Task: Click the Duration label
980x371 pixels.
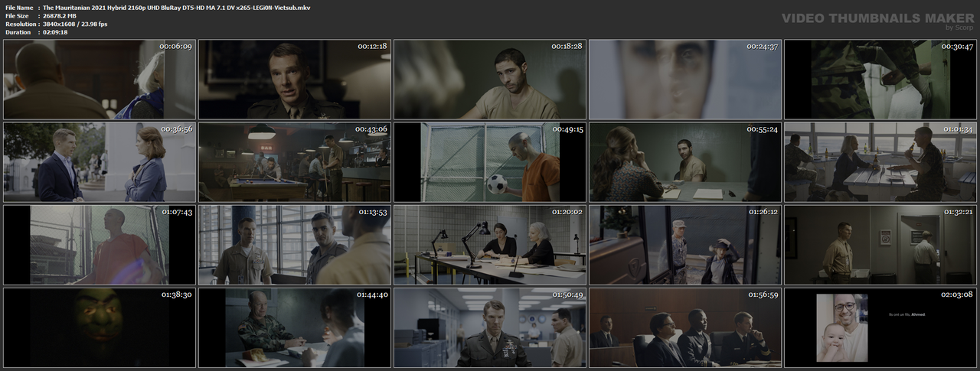Action: pos(18,32)
